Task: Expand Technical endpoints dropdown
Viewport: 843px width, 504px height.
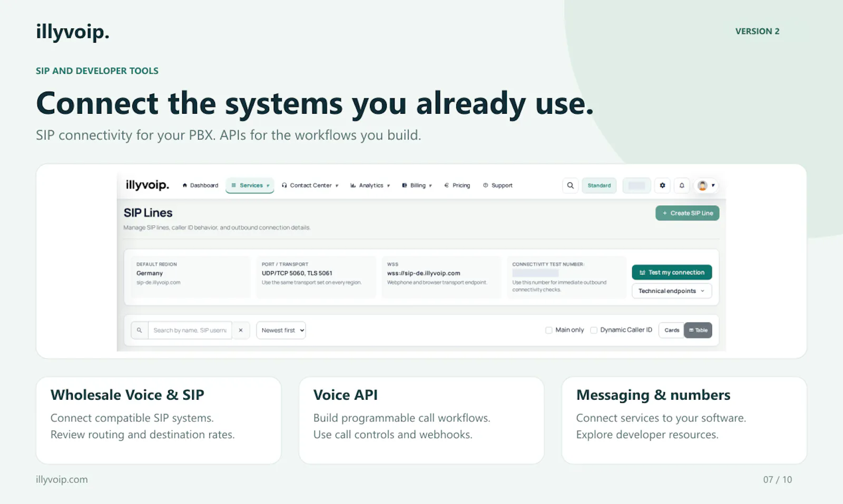Action: coord(672,291)
